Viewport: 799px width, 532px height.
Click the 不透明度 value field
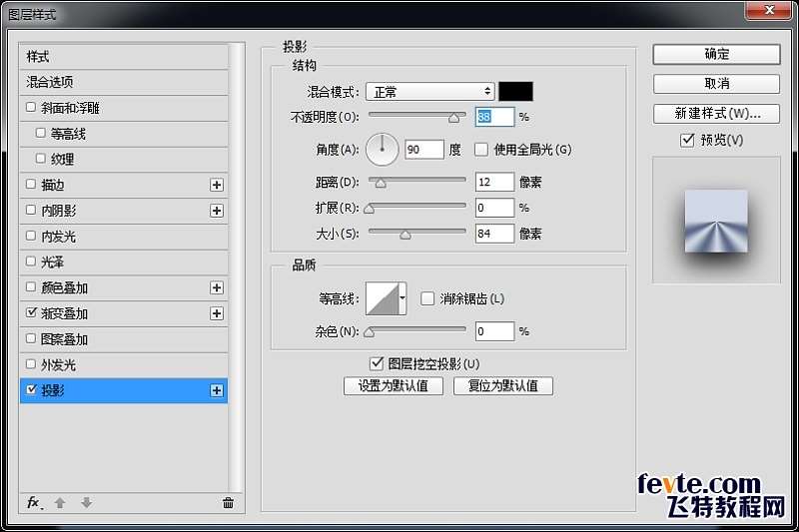coord(494,117)
